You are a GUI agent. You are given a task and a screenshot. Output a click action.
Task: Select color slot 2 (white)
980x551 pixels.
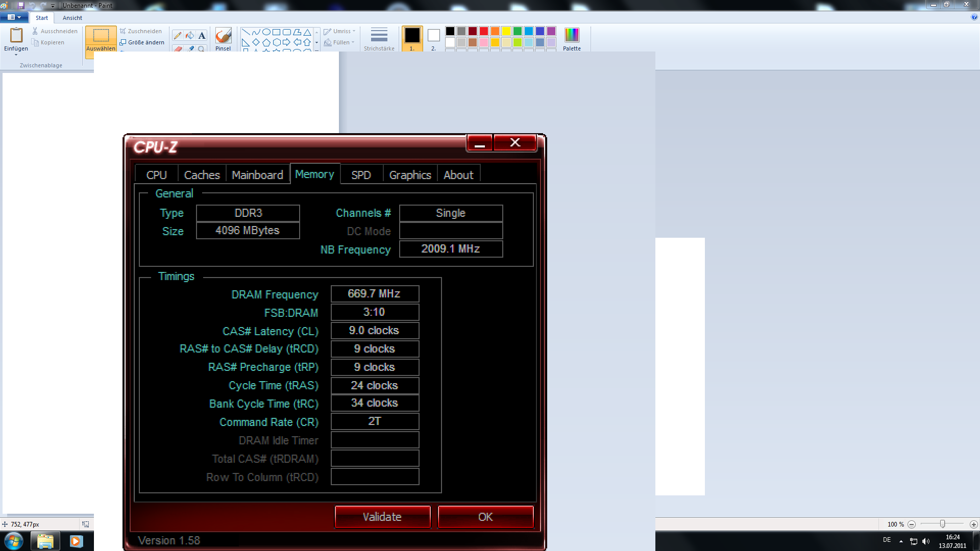coord(433,36)
